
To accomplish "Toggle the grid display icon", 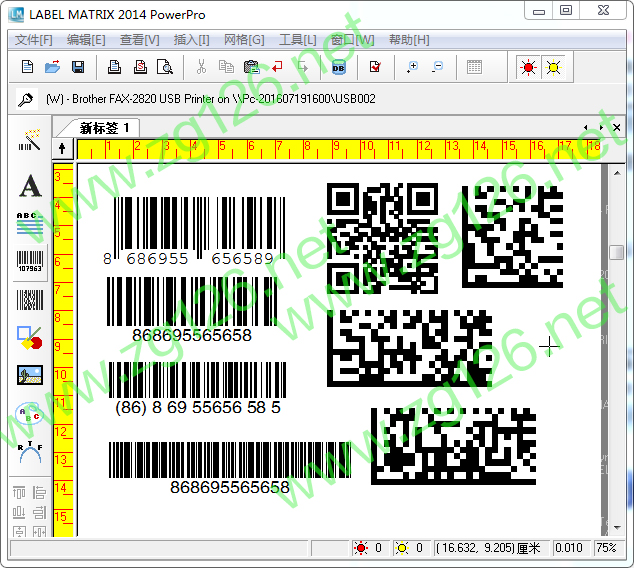I will point(474,67).
